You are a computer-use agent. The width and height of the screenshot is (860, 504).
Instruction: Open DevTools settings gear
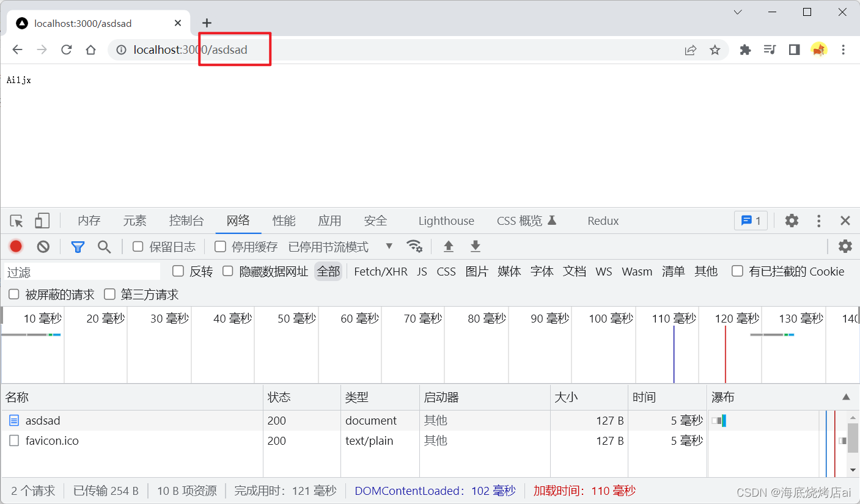pyautogui.click(x=792, y=221)
